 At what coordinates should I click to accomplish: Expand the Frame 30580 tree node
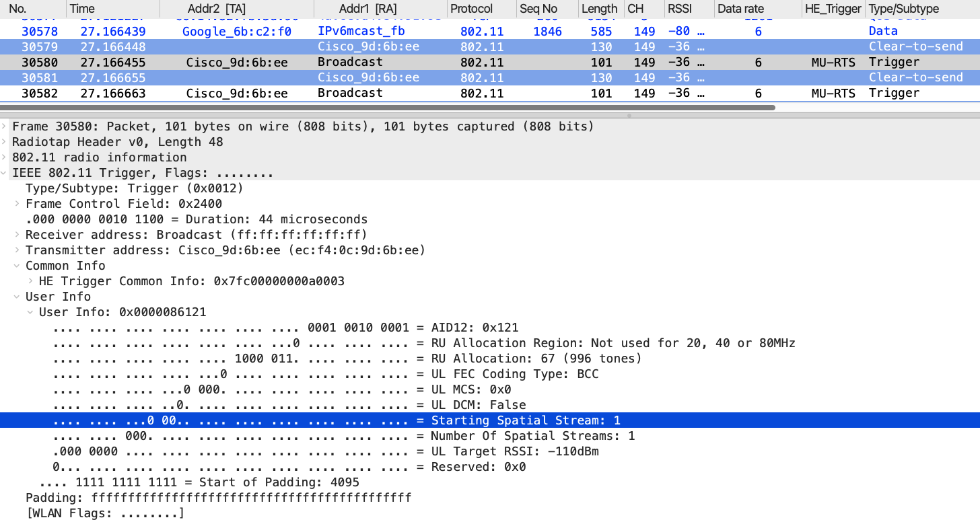coord(5,126)
